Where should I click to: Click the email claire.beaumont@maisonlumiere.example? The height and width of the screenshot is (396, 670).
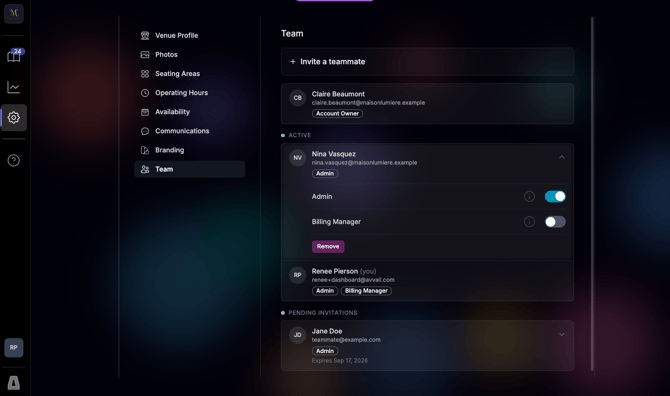pos(368,103)
